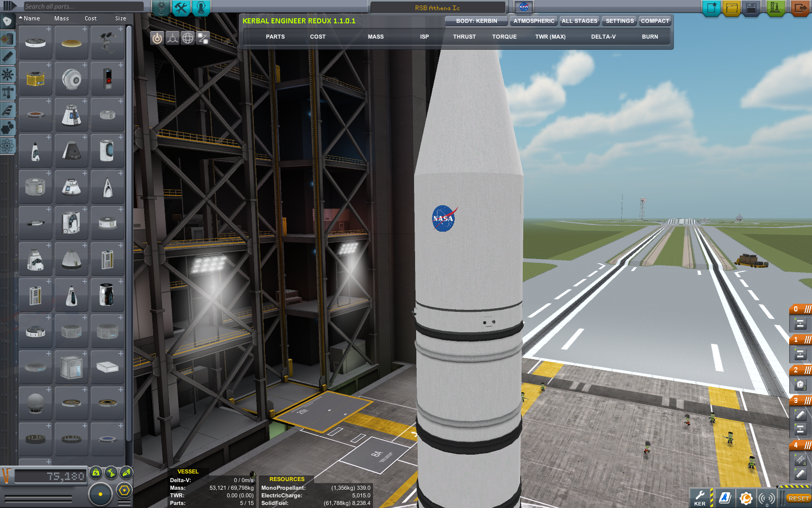Click the DELTA-V column header
The height and width of the screenshot is (508, 812).
coord(603,37)
